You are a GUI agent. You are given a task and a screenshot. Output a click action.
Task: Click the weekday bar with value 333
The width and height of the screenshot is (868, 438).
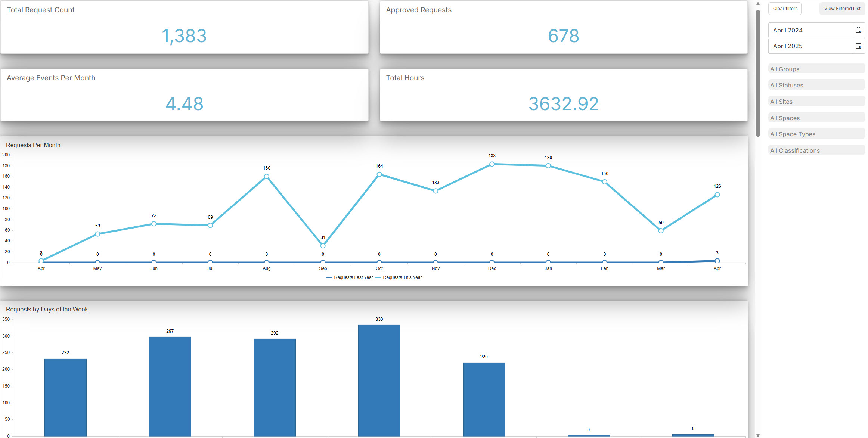[x=379, y=380]
